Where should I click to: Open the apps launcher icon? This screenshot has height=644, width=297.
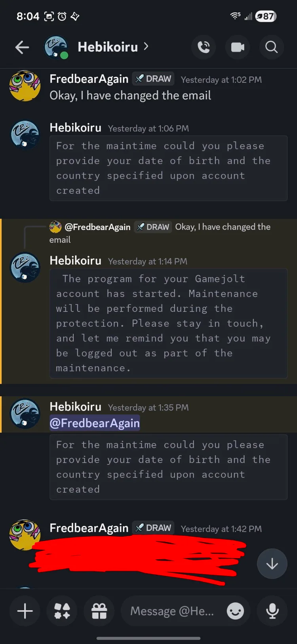point(62,611)
